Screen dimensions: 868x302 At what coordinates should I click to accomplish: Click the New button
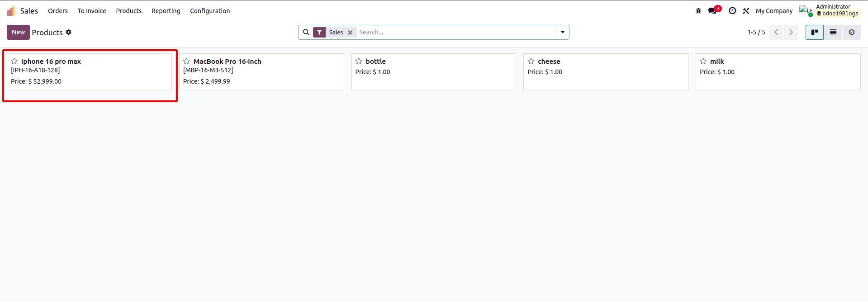(18, 32)
